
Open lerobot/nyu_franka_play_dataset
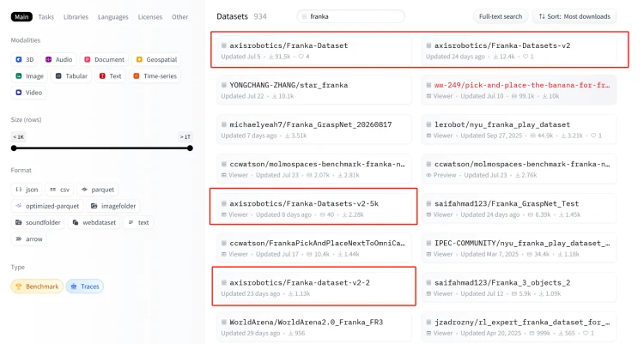tap(519, 129)
